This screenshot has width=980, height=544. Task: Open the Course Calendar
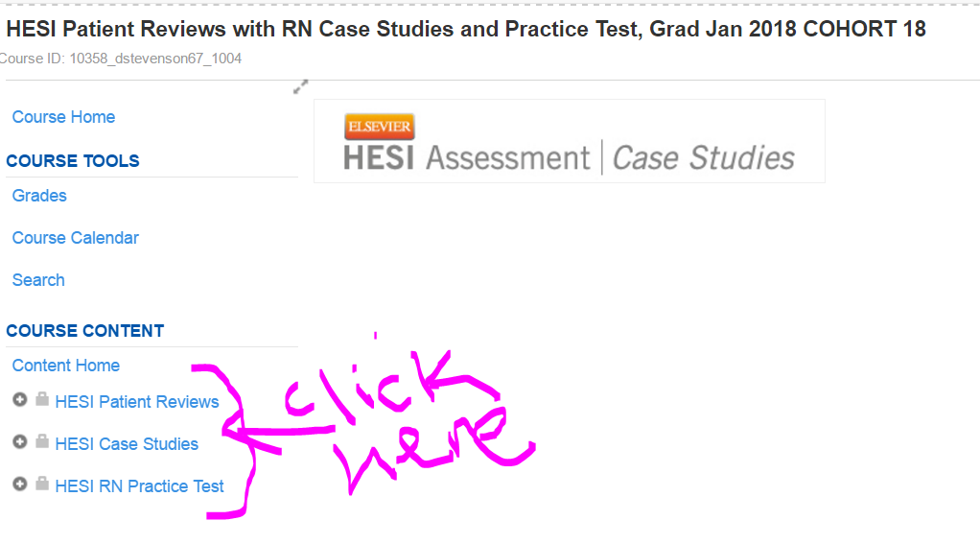pyautogui.click(x=76, y=238)
